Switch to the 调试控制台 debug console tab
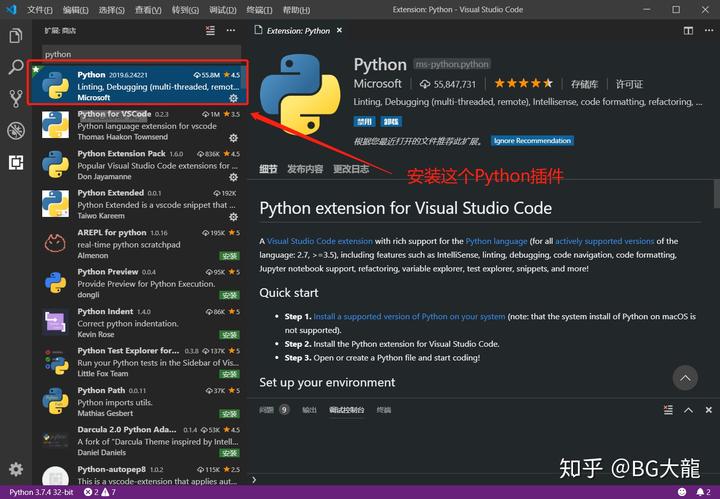 (347, 410)
